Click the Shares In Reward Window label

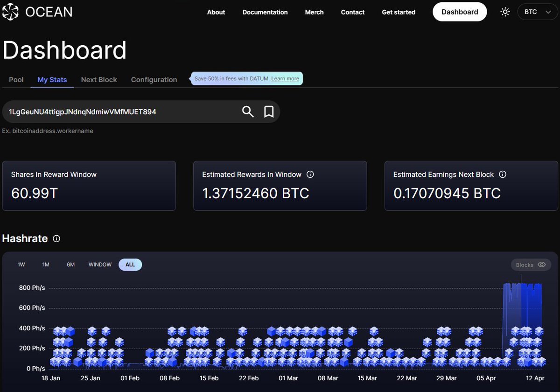[x=54, y=175]
